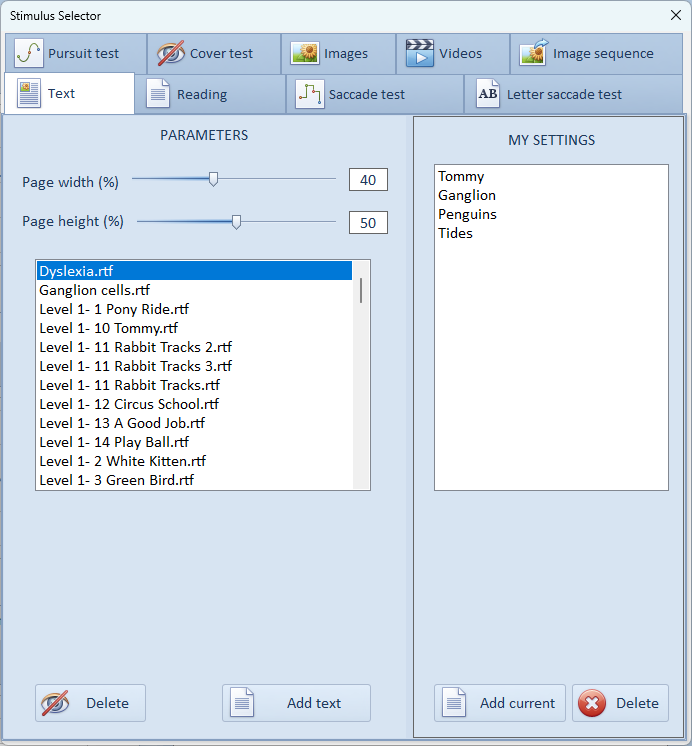This screenshot has height=746, width=692.
Task: Click the Page width slider handle
Action: [x=213, y=179]
